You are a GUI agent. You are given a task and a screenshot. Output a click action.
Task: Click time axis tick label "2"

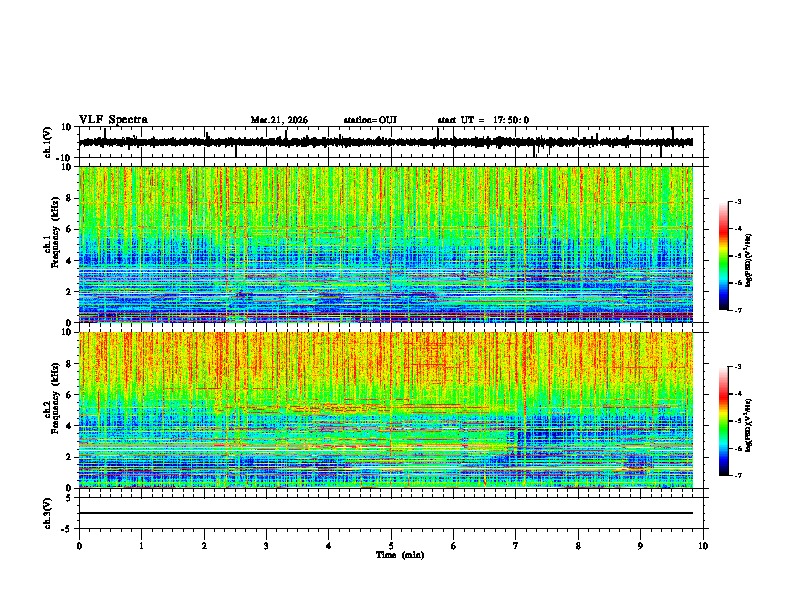pyautogui.click(x=204, y=546)
